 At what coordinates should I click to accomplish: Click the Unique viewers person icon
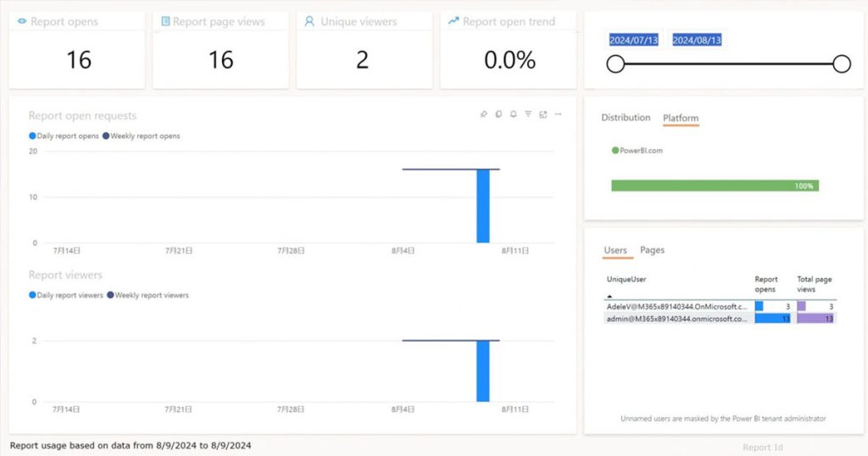pos(309,21)
